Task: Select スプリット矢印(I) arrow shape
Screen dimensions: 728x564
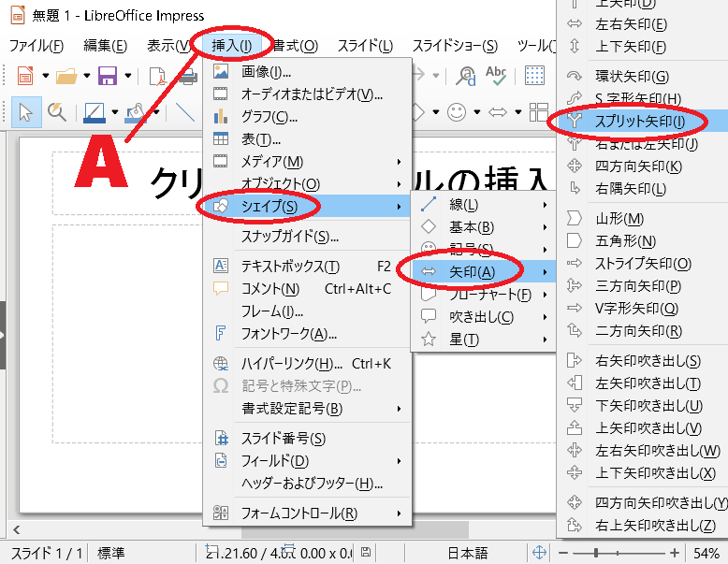Action: click(643, 122)
